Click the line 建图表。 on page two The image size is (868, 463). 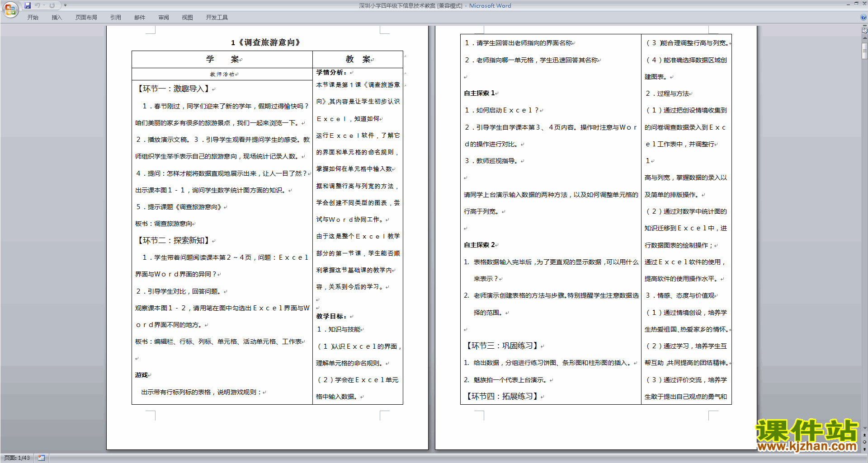tap(656, 77)
